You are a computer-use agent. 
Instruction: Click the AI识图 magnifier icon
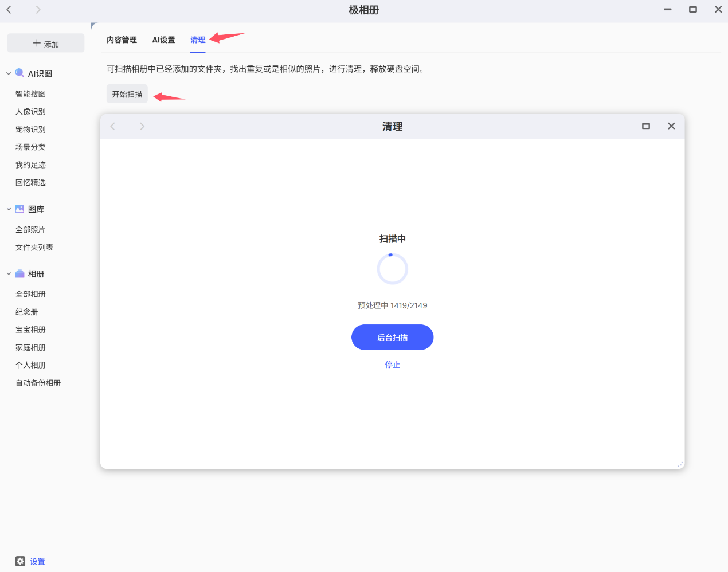click(19, 73)
